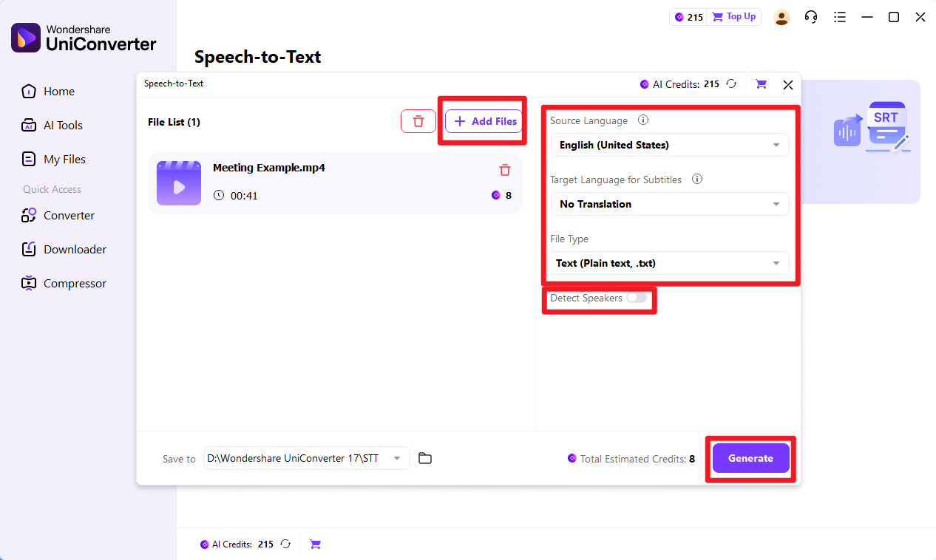Viewport: 936px width, 560px height.
Task: Delete the Meeting Example.mp4 file
Action: click(x=505, y=170)
